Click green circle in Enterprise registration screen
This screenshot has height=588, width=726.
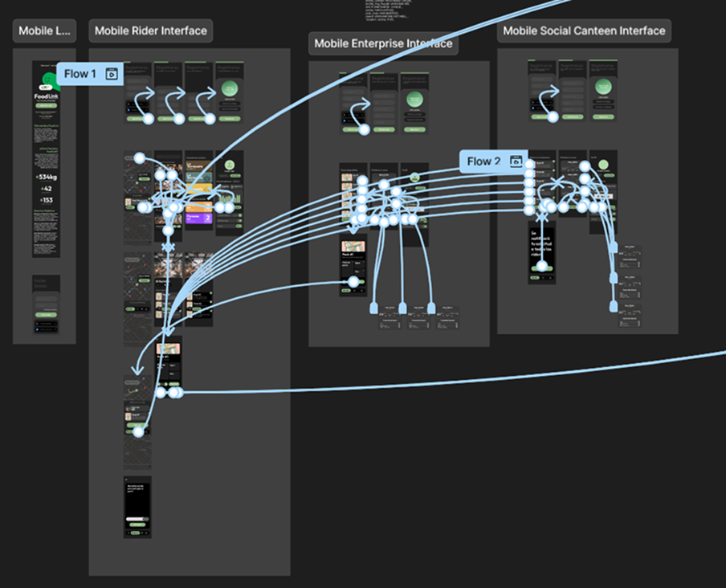click(414, 100)
